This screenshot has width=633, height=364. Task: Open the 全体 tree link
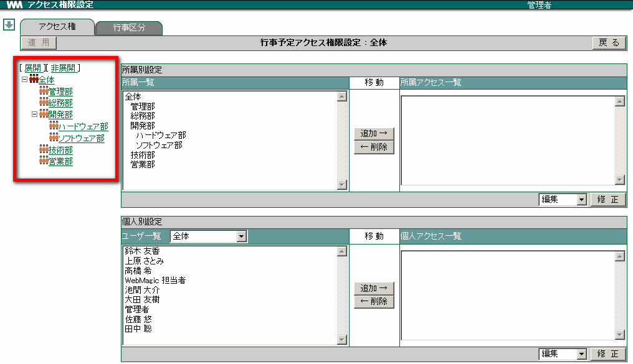coord(47,80)
